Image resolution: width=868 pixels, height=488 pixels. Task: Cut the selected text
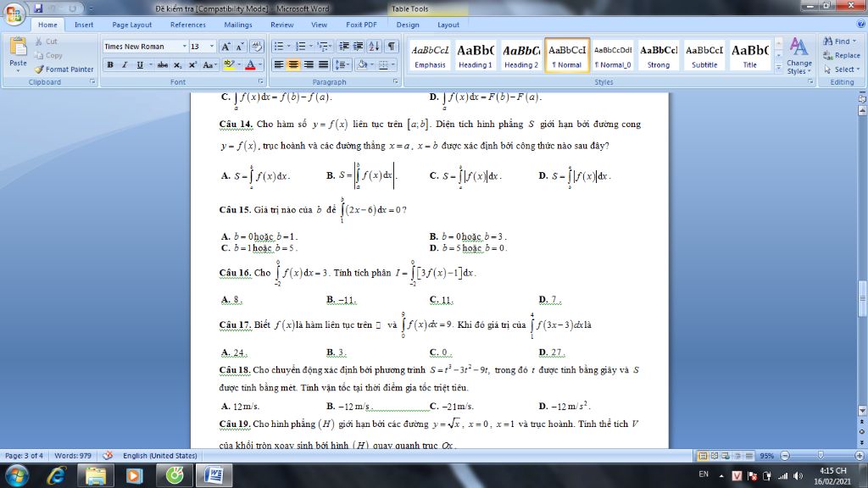(x=47, y=42)
